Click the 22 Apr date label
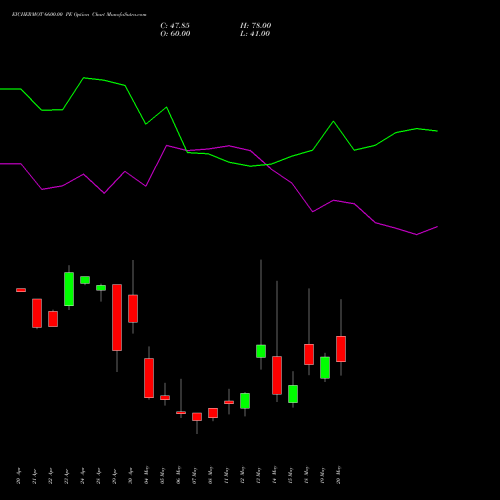This screenshot has height=500, width=500. pos(50,476)
